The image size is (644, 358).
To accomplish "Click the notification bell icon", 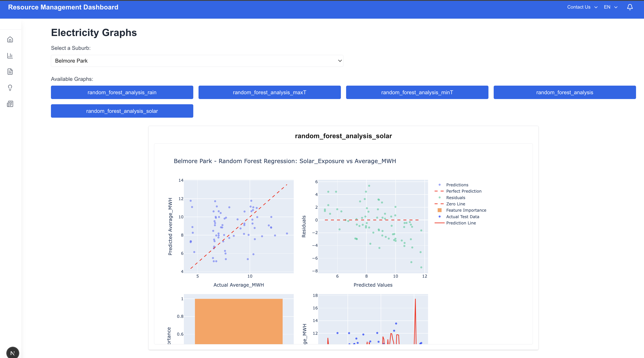I will (x=630, y=7).
